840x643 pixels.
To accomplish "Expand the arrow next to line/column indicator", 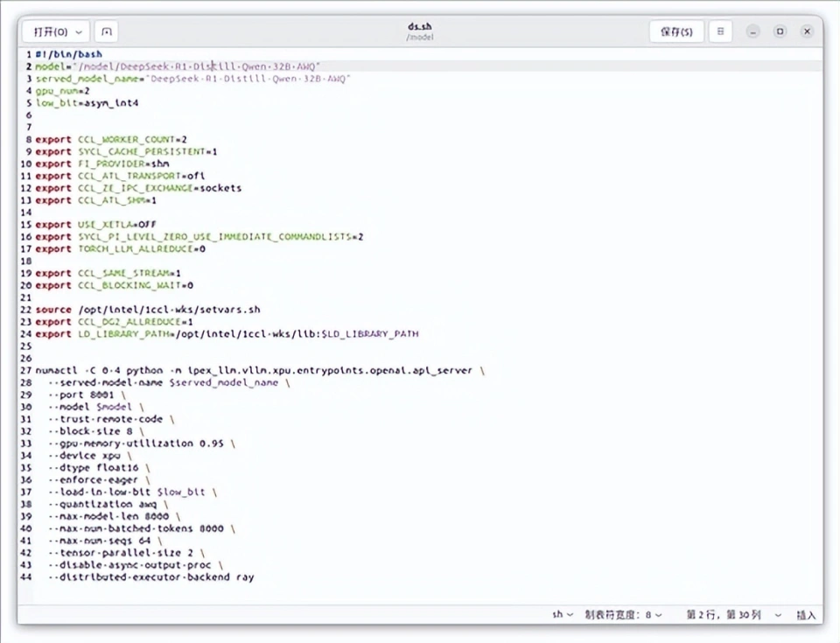I will [x=778, y=615].
